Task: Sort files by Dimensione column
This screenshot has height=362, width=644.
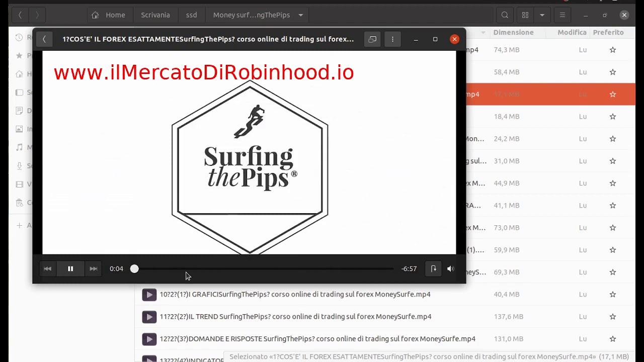Action: [x=513, y=32]
